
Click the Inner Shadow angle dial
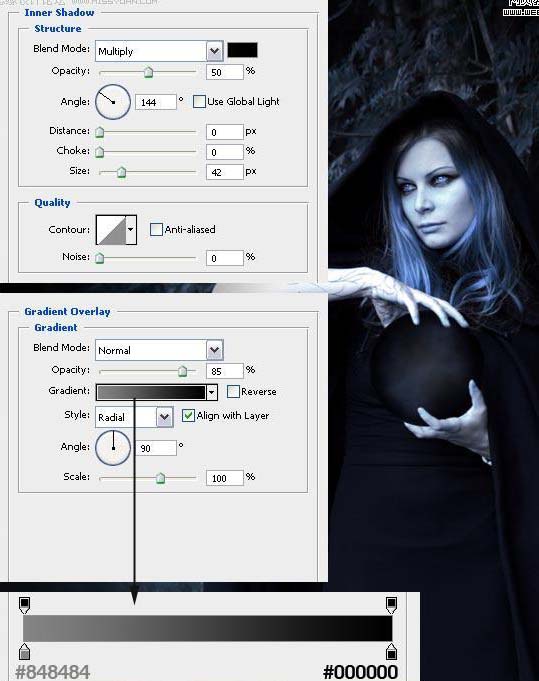click(x=113, y=102)
